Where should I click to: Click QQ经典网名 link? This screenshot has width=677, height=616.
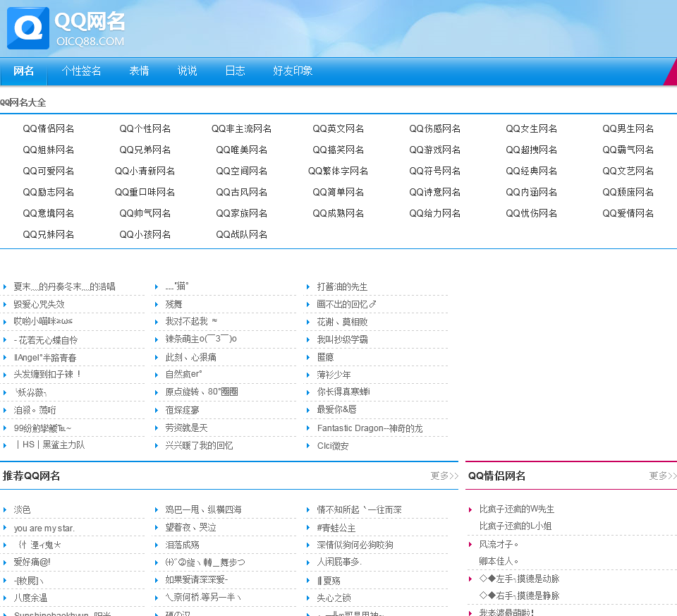[532, 171]
